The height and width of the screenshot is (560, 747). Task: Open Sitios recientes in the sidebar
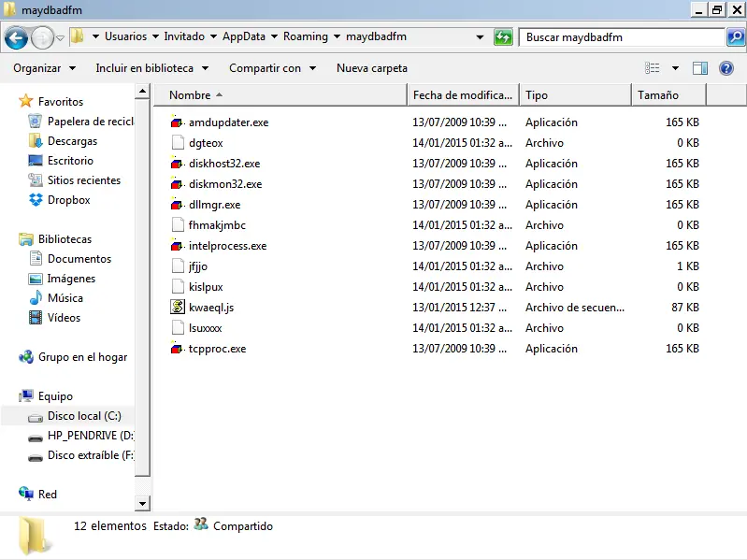pyautogui.click(x=84, y=180)
